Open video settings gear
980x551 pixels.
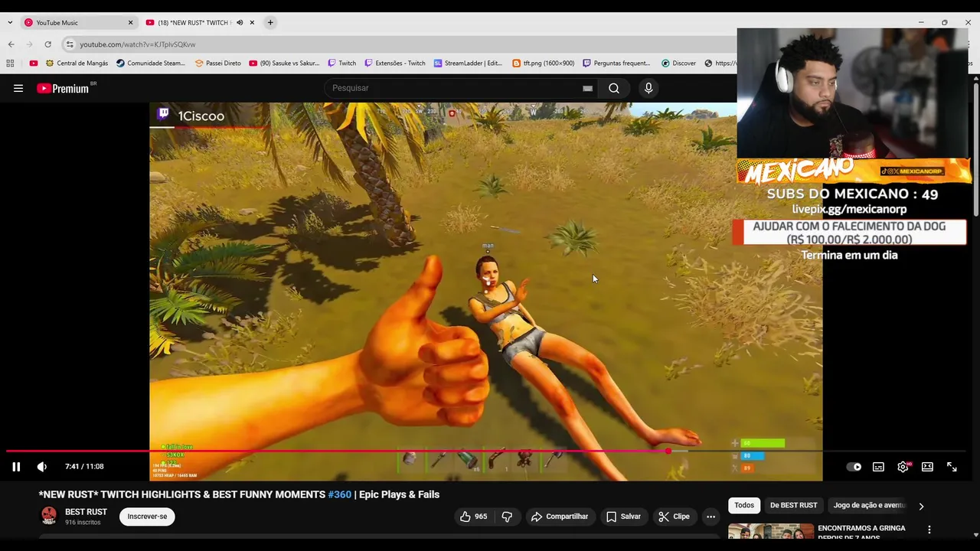coord(903,467)
